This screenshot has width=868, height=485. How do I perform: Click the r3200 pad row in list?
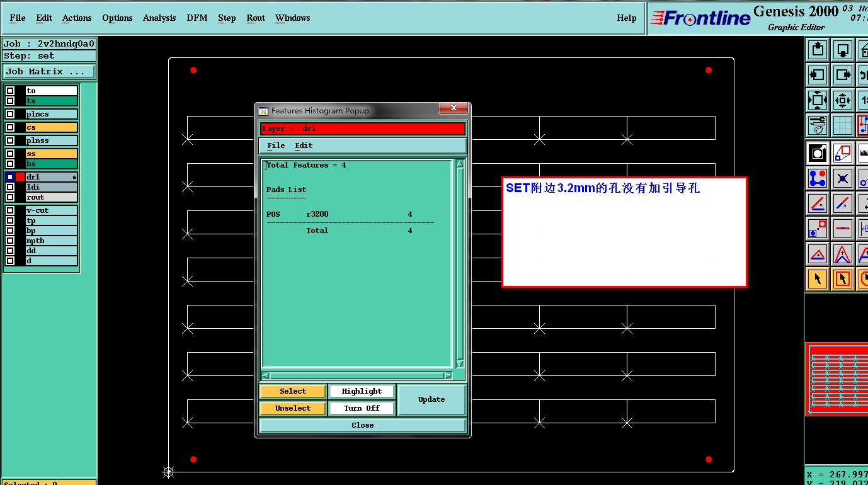click(x=340, y=214)
